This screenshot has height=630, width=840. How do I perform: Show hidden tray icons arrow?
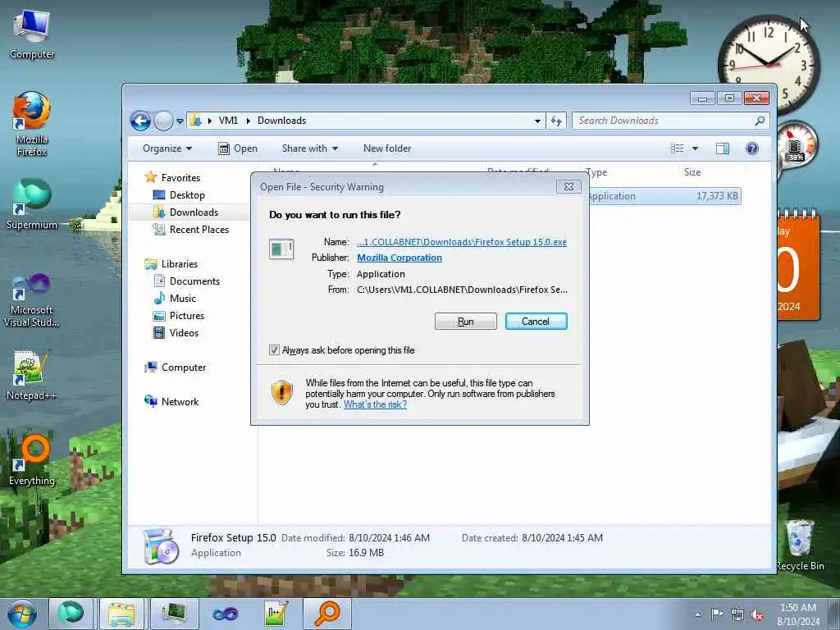697,615
